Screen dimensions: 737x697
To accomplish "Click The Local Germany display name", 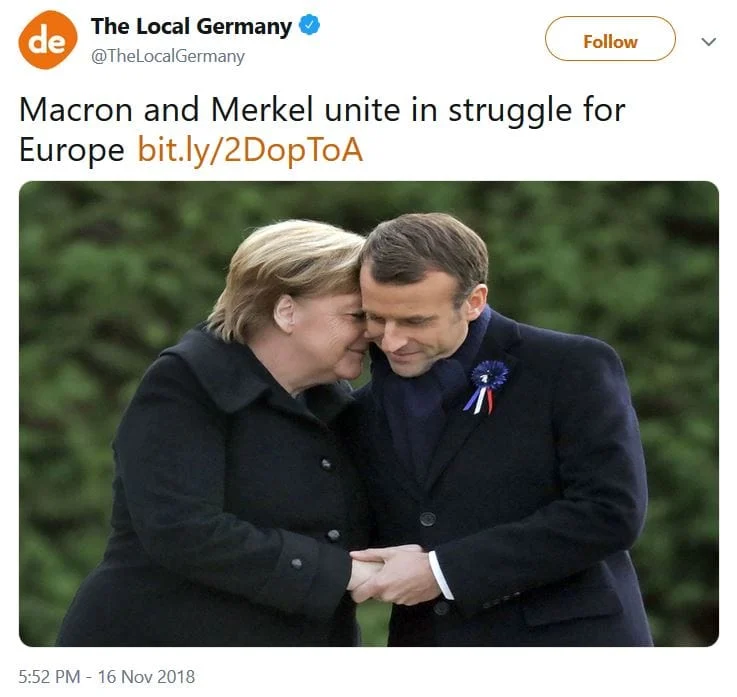I will pos(191,26).
